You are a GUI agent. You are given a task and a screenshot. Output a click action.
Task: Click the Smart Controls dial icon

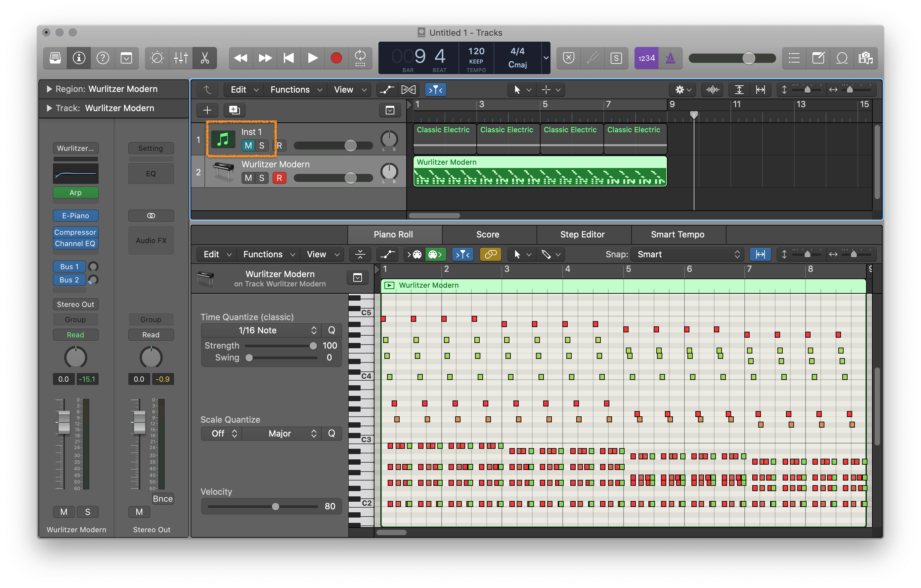pyautogui.click(x=157, y=58)
